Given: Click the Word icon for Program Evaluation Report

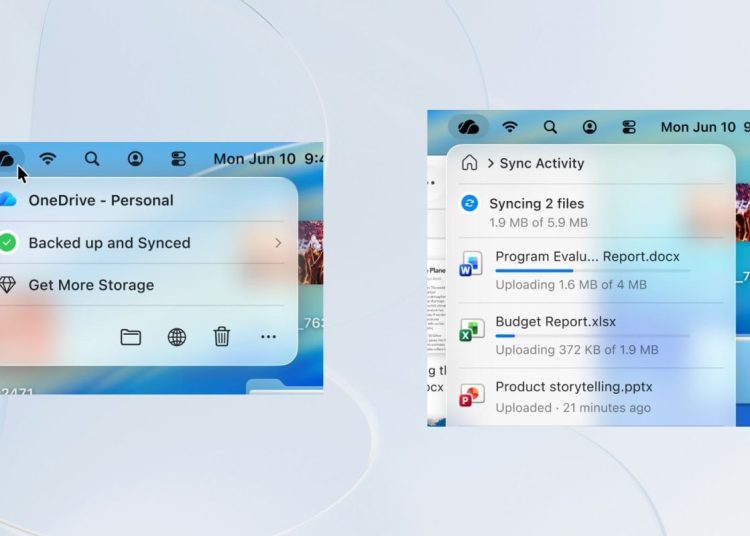Looking at the screenshot, I should (471, 265).
